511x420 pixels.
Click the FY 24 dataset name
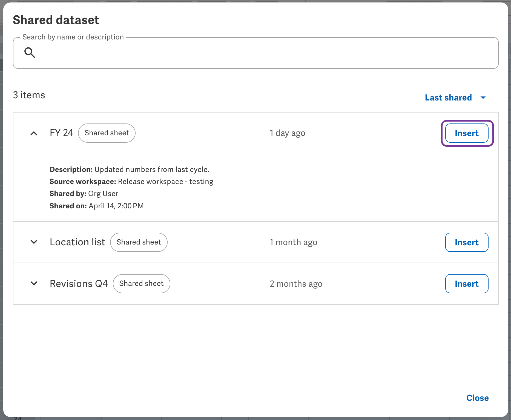pos(61,133)
